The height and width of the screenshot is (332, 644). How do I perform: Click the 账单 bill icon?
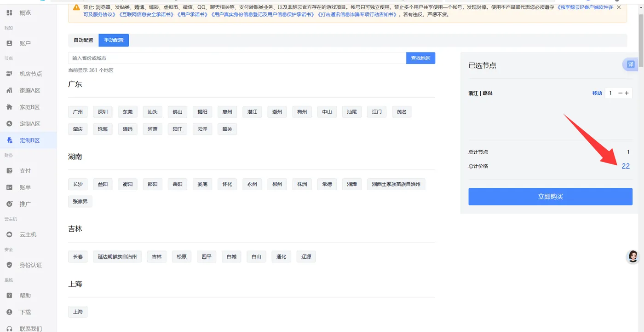tap(9, 187)
